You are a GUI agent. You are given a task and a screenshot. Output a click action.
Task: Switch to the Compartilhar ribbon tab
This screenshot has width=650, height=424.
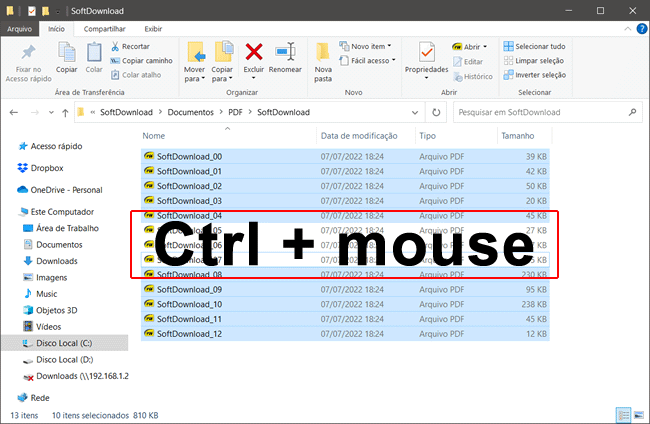[104, 29]
